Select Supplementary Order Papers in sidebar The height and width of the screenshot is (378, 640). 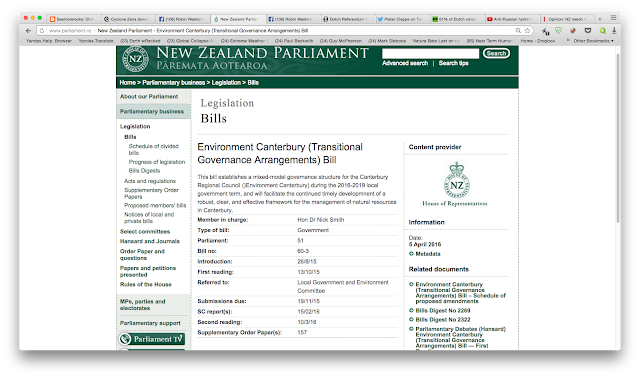151,193
